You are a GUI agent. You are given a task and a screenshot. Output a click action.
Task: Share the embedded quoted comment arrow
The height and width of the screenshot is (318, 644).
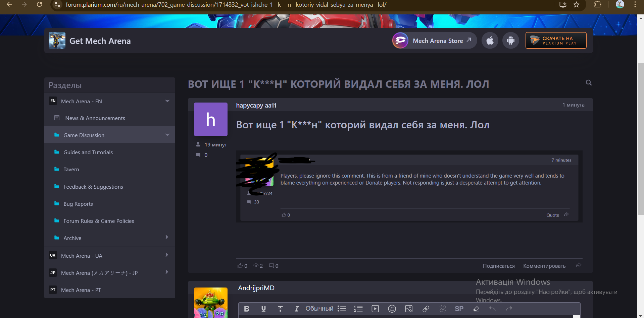tap(566, 214)
